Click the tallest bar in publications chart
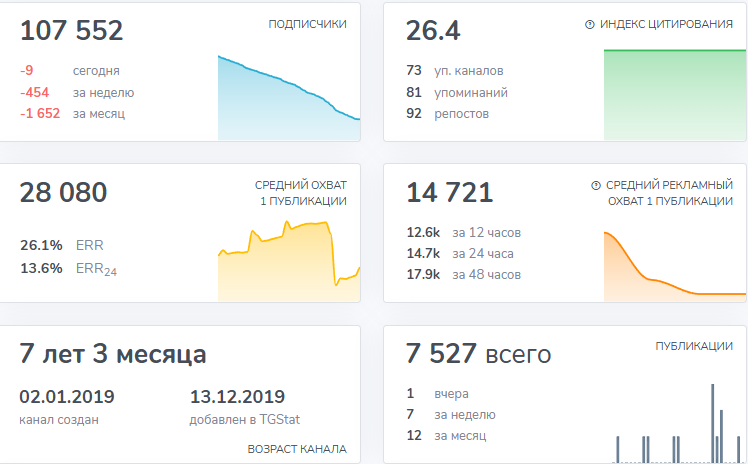The height and width of the screenshot is (464, 748). [713, 423]
